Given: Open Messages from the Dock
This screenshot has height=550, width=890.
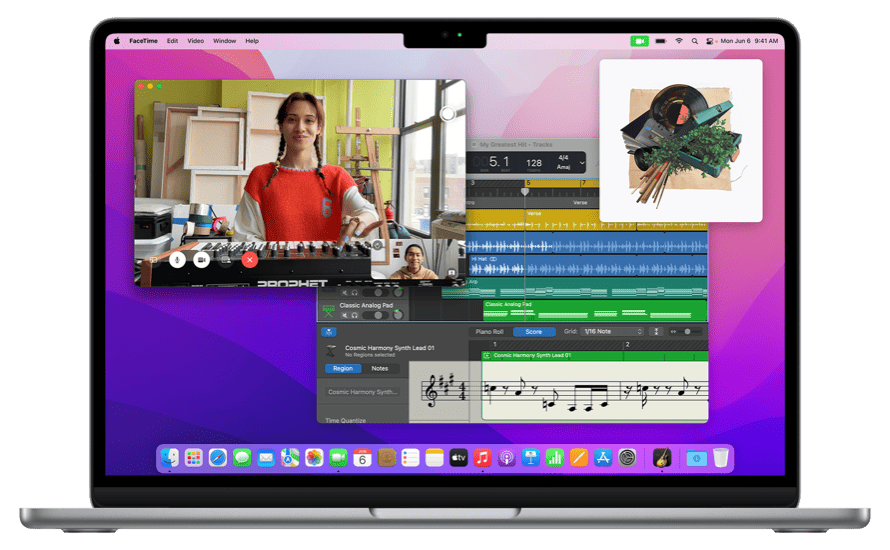Looking at the screenshot, I should pyautogui.click(x=242, y=457).
